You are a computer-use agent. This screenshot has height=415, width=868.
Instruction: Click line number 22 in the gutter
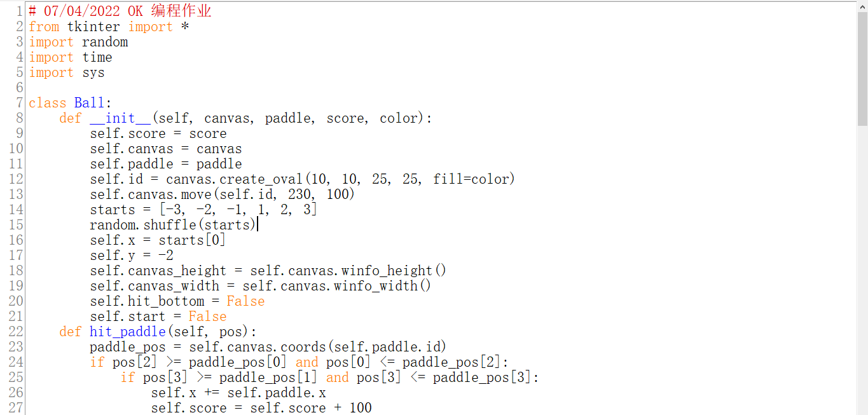pyautogui.click(x=16, y=332)
